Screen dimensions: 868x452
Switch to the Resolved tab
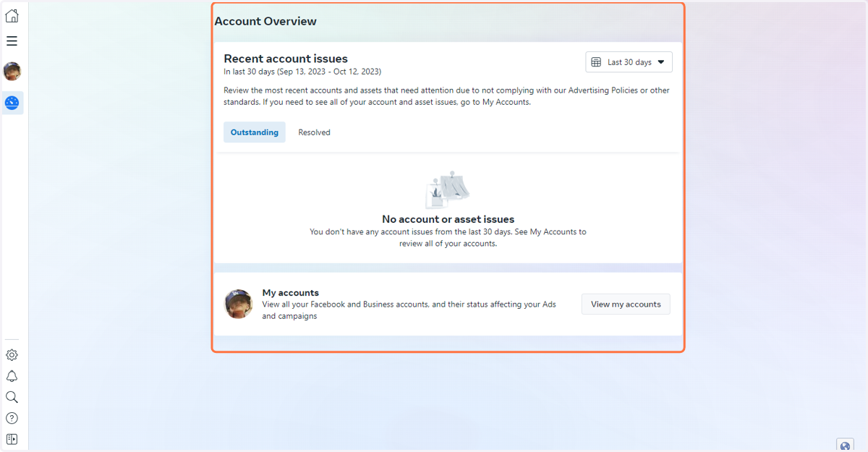click(314, 132)
